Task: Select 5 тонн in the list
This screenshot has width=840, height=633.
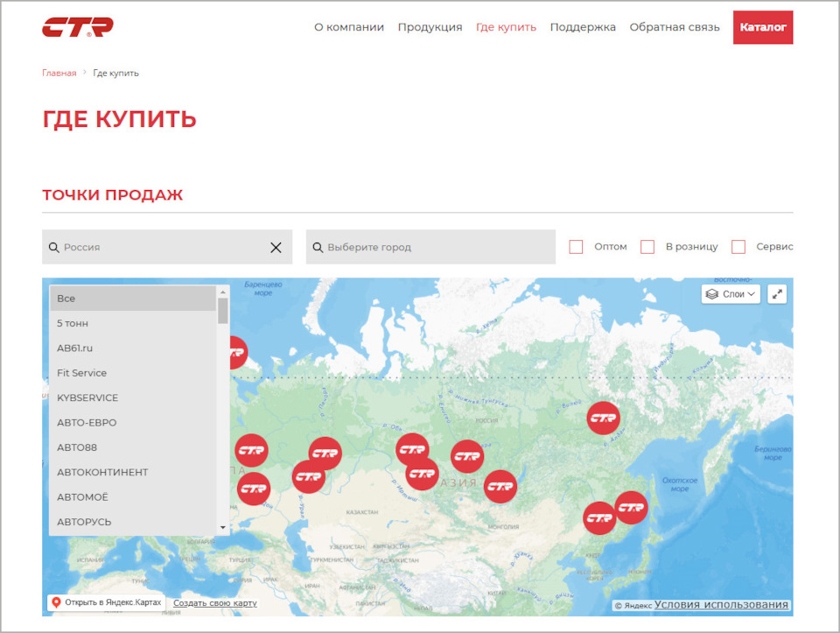Action: click(133, 323)
